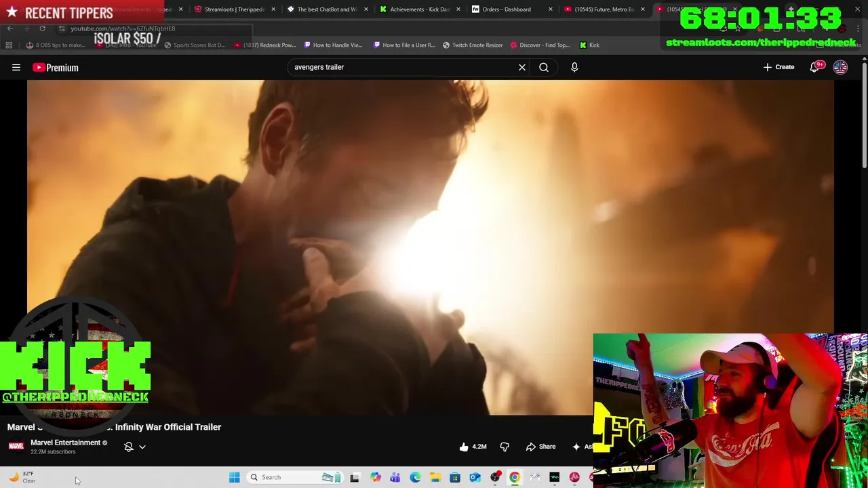Switch to Google Chrome on the taskbar
Screen dimensions: 868x488
coord(515,477)
